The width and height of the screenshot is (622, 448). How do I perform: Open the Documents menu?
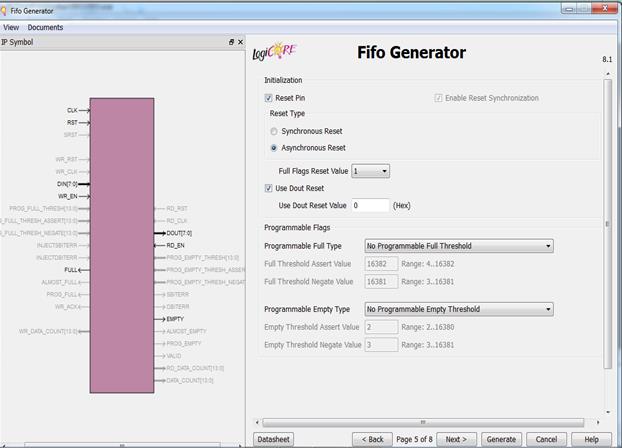pos(45,27)
